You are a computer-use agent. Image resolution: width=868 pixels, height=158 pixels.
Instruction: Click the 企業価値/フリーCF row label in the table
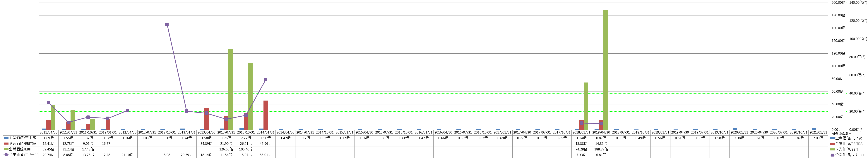point(24,155)
